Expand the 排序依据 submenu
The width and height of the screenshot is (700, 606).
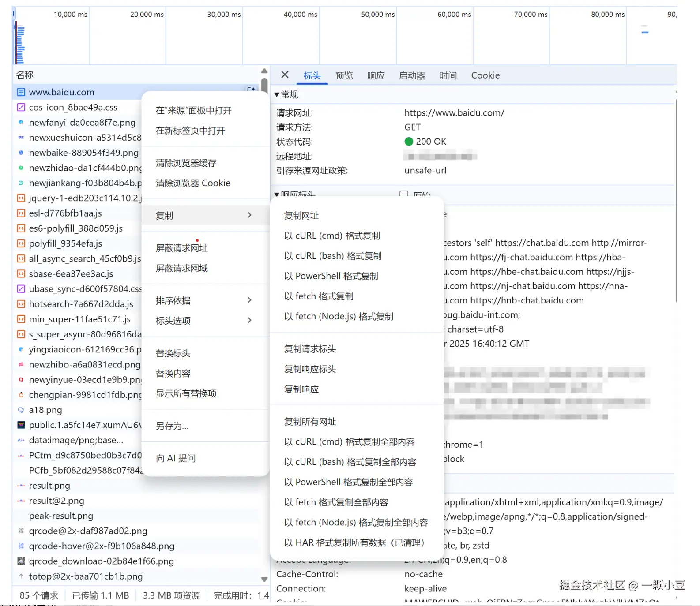click(205, 300)
